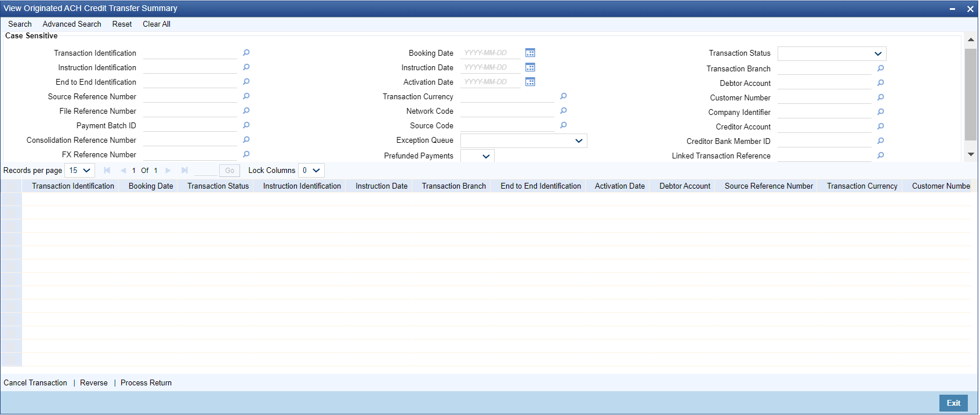Viewport: 980px width, 415px height.
Task: Expand the Prefunded Payments dropdown
Action: point(477,156)
